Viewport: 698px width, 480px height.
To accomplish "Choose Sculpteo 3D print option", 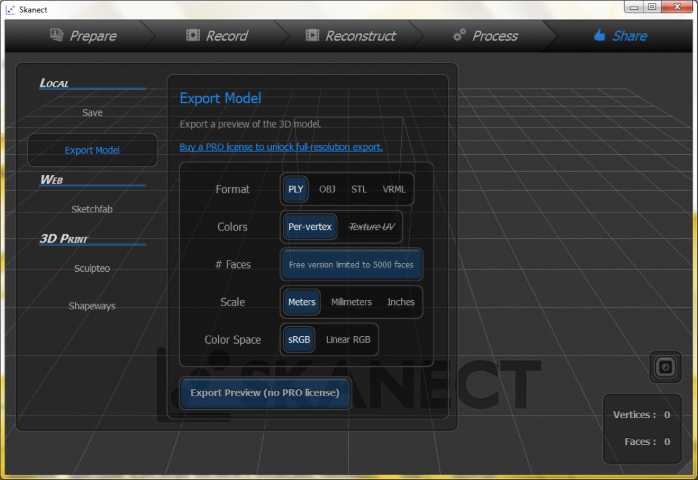I will (x=92, y=268).
